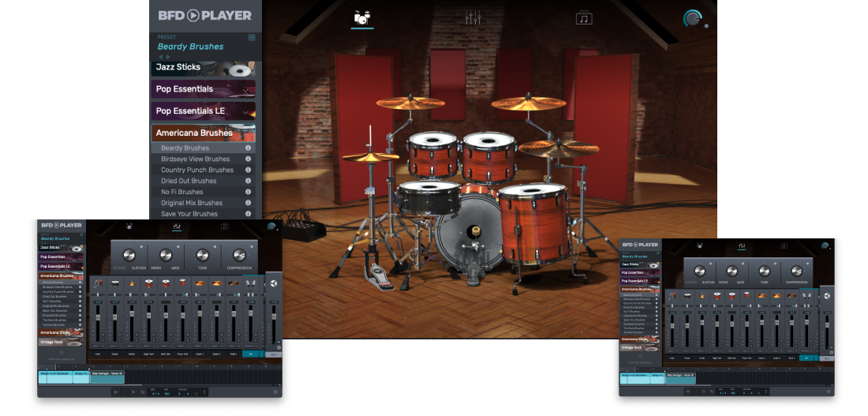Expand Pop Essentials LE chevron in large window
868x416 pixels.
point(245,111)
